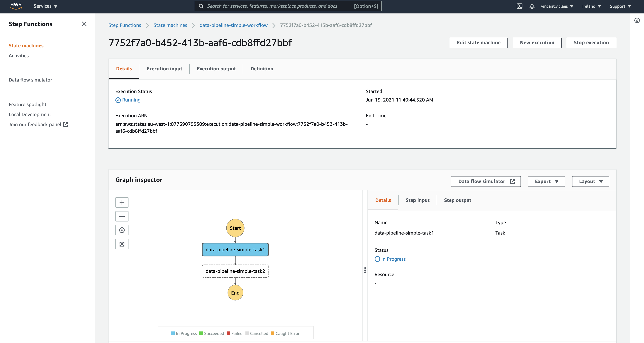Select the data-pipeline-simple-task2 node
644x343 pixels.
[235, 271]
